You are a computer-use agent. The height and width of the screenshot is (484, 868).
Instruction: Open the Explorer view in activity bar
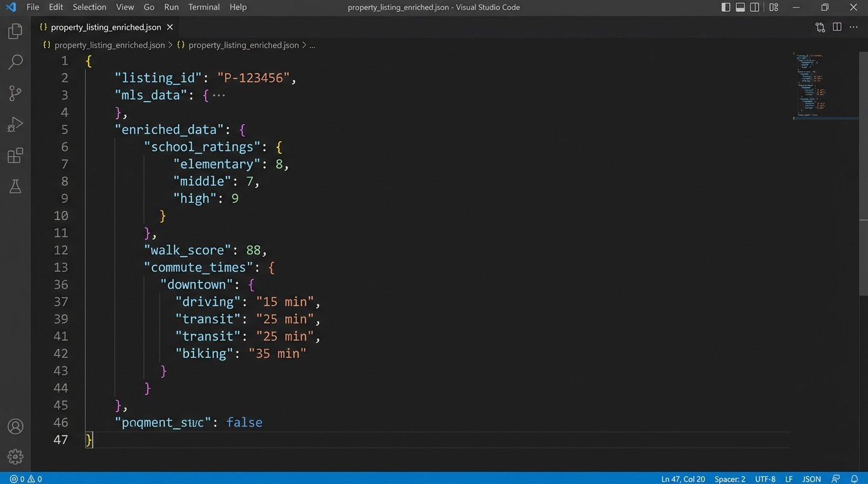tap(15, 32)
